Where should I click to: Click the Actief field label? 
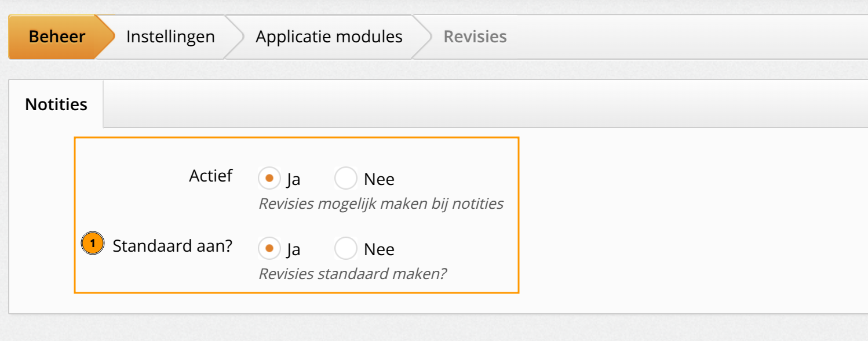(211, 176)
